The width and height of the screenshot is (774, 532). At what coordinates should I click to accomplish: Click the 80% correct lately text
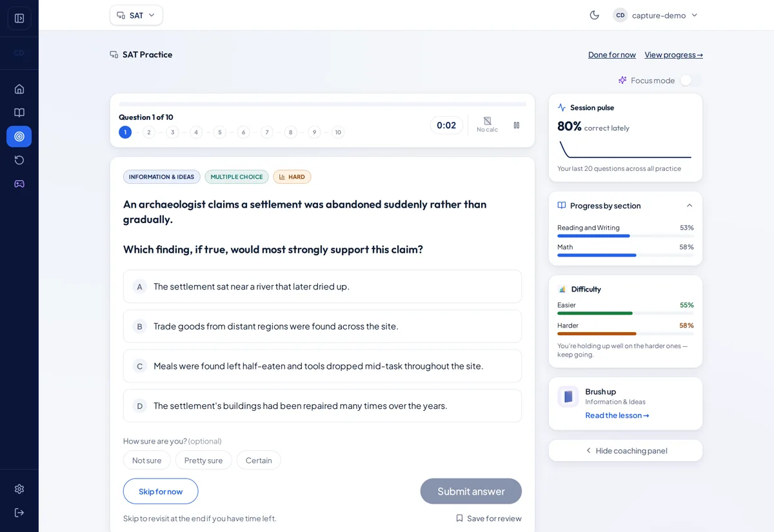pos(593,126)
